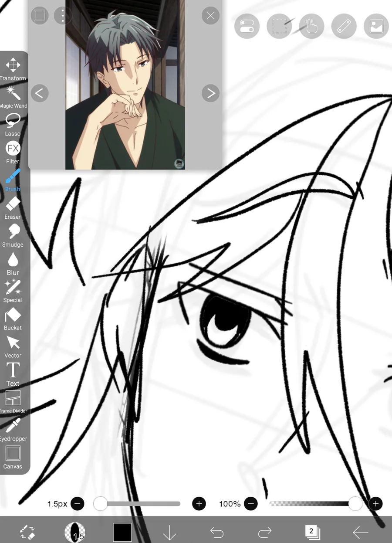The height and width of the screenshot is (543, 392).
Task: Open brush settings with the brush preview
Action: pos(74,532)
